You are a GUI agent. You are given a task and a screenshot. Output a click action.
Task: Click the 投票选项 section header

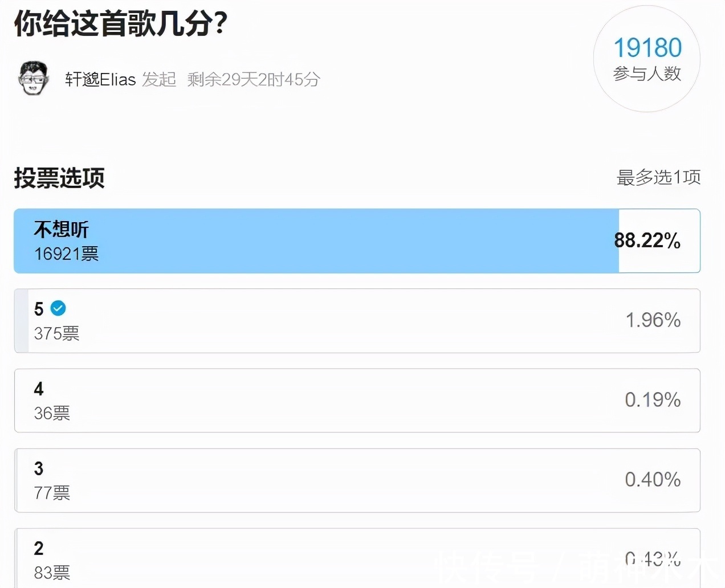click(x=59, y=178)
